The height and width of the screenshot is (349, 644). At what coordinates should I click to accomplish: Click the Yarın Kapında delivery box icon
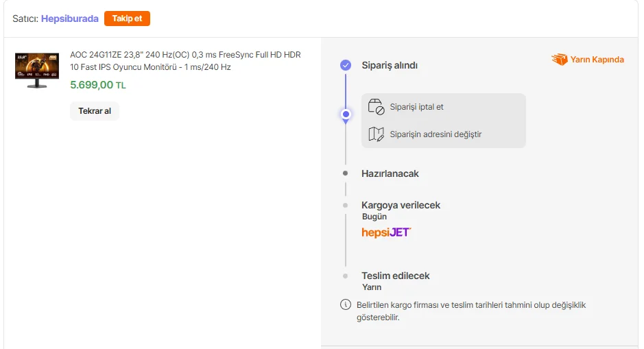pos(560,60)
